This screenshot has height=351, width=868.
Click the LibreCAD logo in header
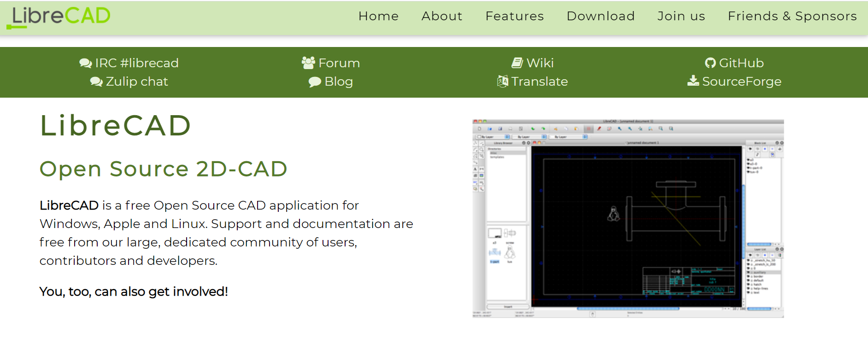click(59, 17)
